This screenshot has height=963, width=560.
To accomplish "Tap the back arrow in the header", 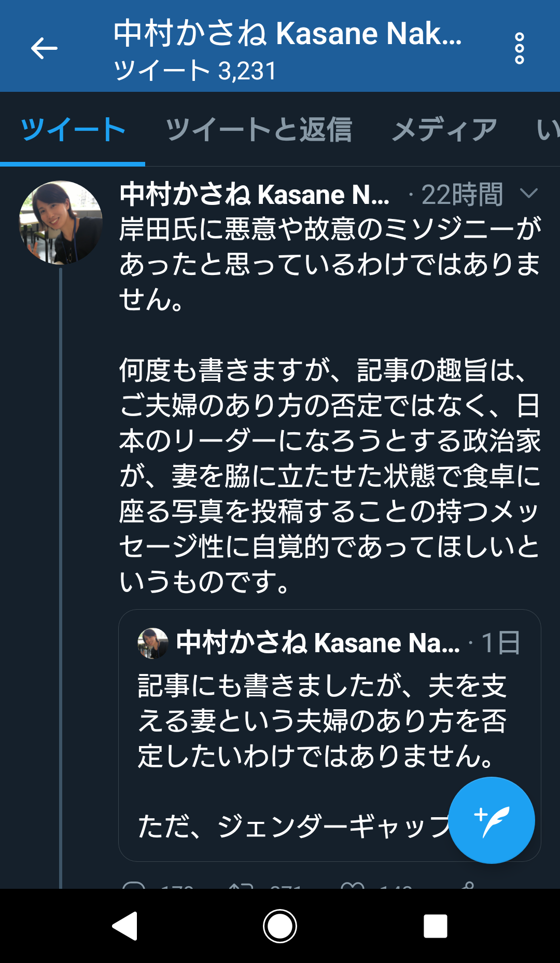I will [44, 49].
